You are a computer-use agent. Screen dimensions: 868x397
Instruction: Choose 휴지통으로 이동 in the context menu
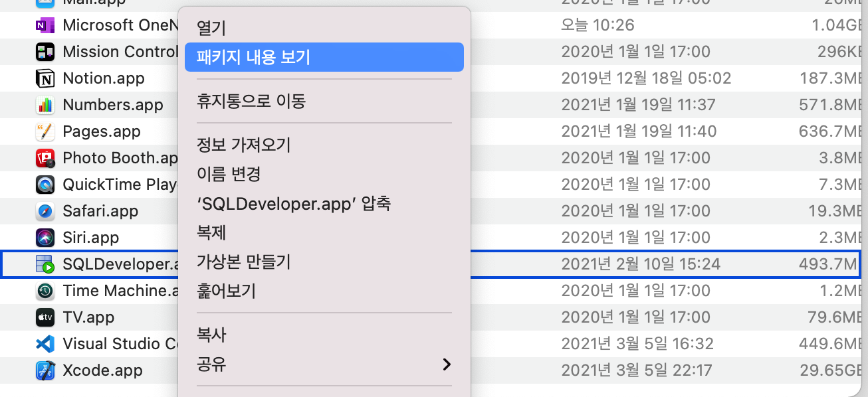pyautogui.click(x=324, y=101)
